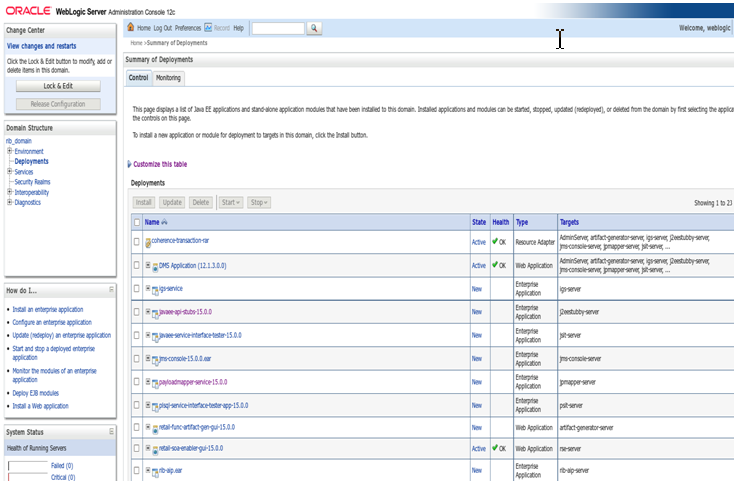Click the Update button
Viewport: 734px width, 482px height.
click(x=172, y=203)
